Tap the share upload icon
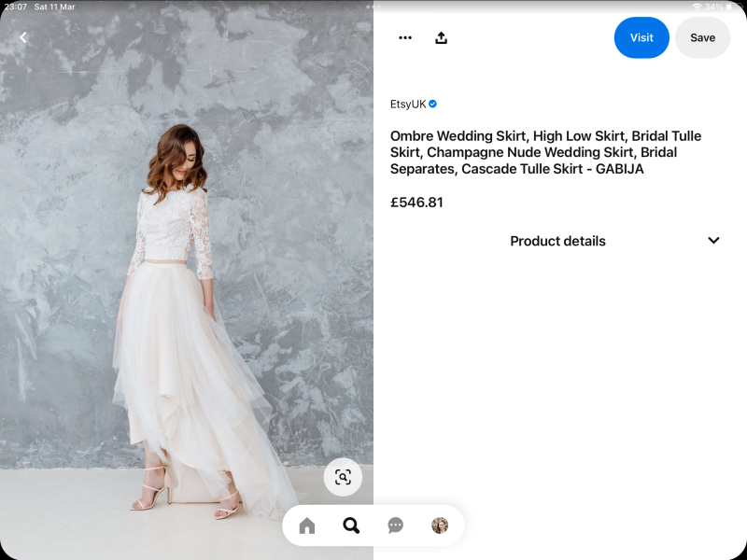 point(442,38)
